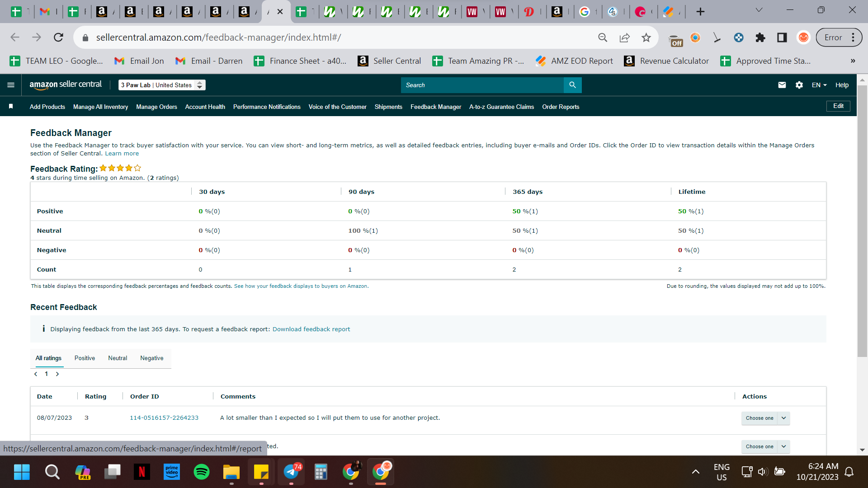Image resolution: width=868 pixels, height=488 pixels.
Task: Click the search magnifier button in Seller Central
Action: click(x=572, y=85)
